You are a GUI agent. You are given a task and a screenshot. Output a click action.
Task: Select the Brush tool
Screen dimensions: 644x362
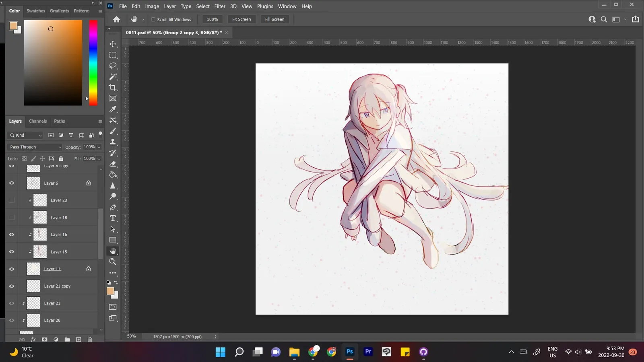113,131
